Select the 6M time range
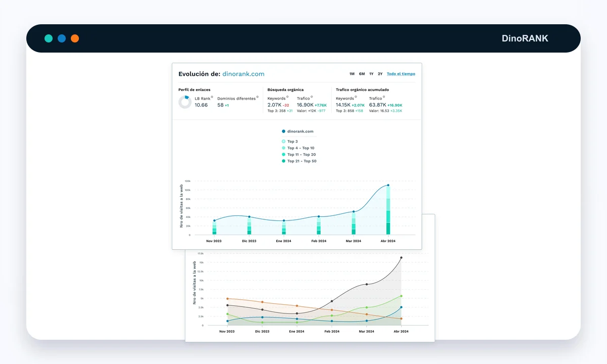Viewport: 607px width, 364px height. tap(362, 74)
